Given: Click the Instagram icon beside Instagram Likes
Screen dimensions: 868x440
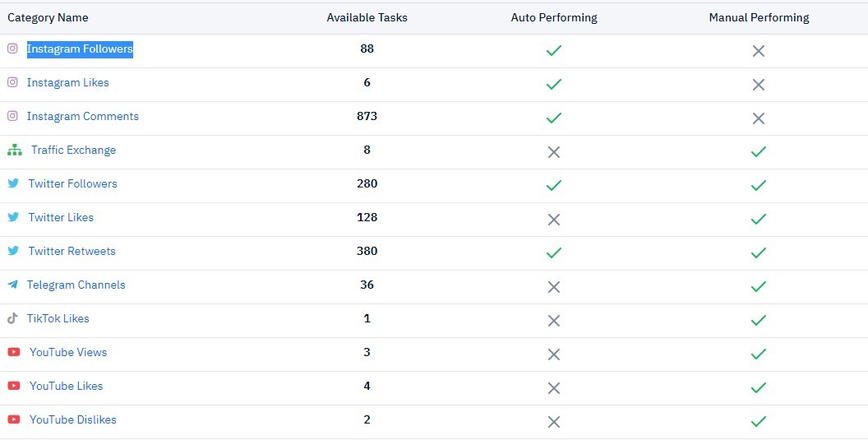Looking at the screenshot, I should tap(12, 82).
